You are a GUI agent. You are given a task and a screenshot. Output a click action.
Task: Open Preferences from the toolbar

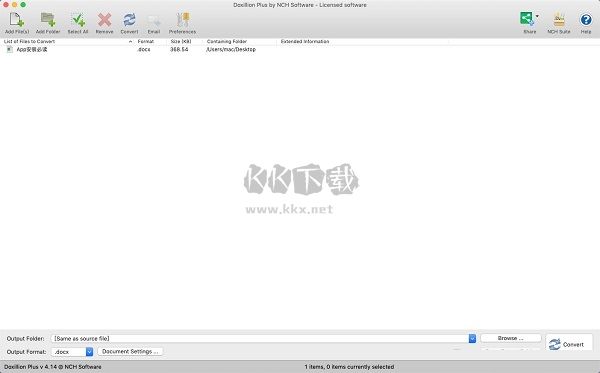point(183,20)
